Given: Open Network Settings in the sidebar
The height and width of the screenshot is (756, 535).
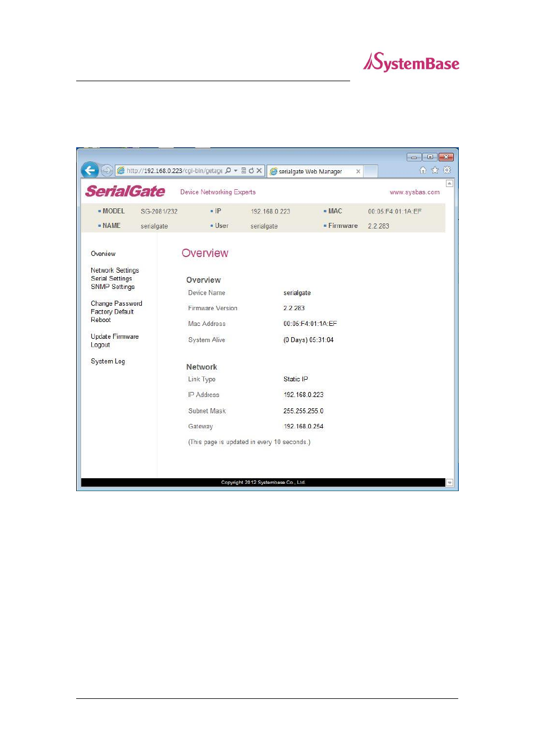Looking at the screenshot, I should (115, 270).
